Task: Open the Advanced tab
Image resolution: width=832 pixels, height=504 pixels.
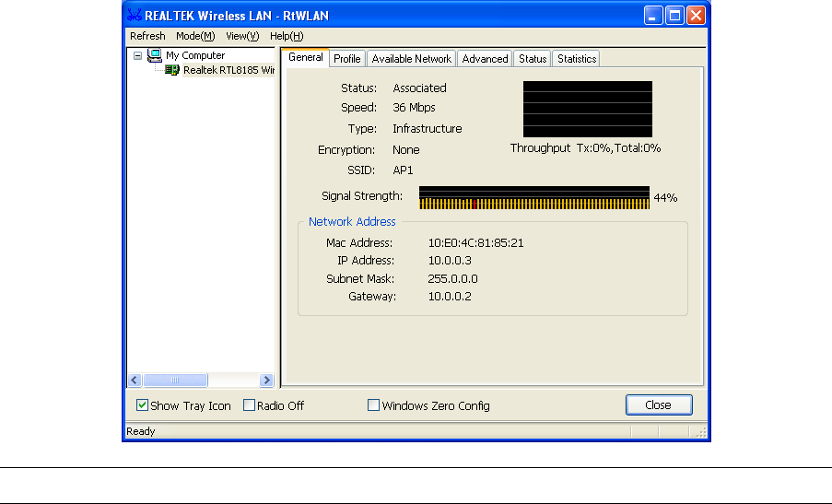Action: tap(485, 59)
